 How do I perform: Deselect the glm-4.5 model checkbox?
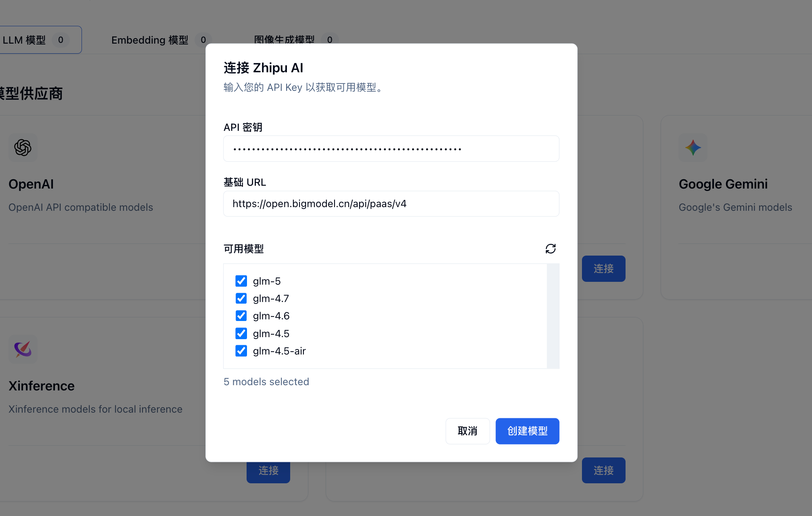241,334
